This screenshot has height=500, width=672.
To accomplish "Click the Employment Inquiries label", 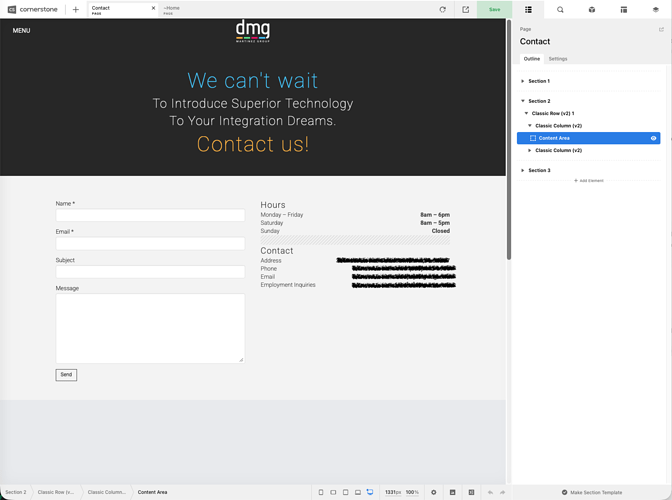I will tap(288, 285).
